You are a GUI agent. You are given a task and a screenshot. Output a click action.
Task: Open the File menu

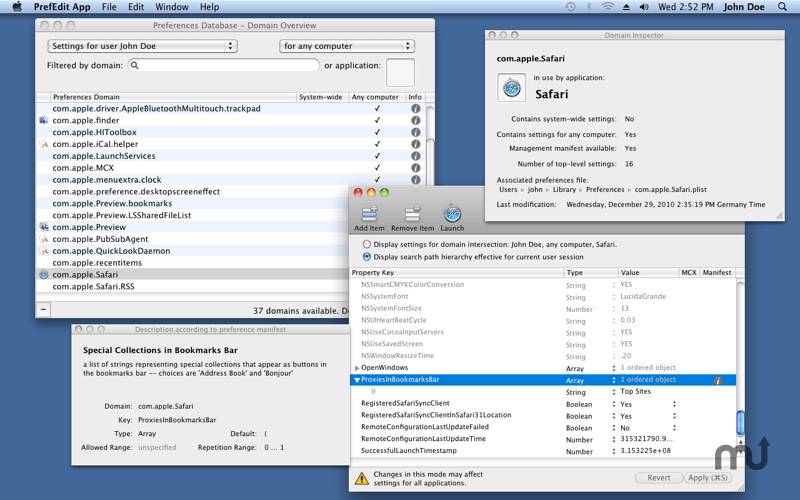tap(108, 7)
